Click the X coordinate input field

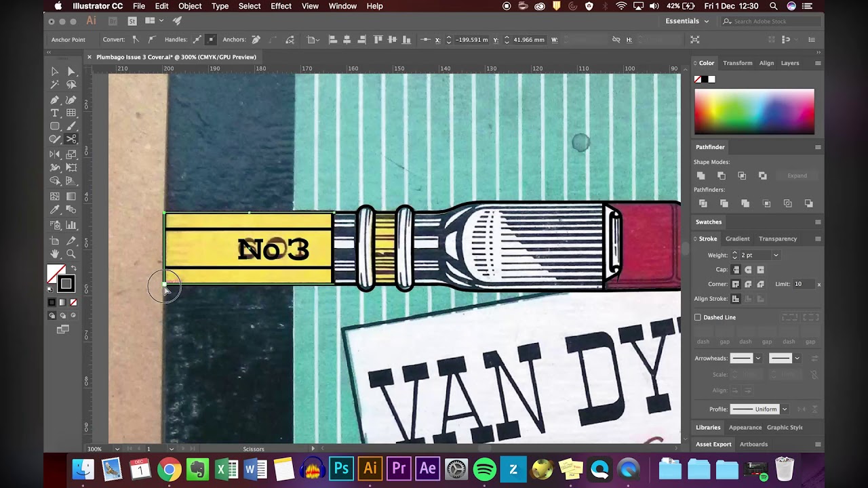pyautogui.click(x=471, y=40)
